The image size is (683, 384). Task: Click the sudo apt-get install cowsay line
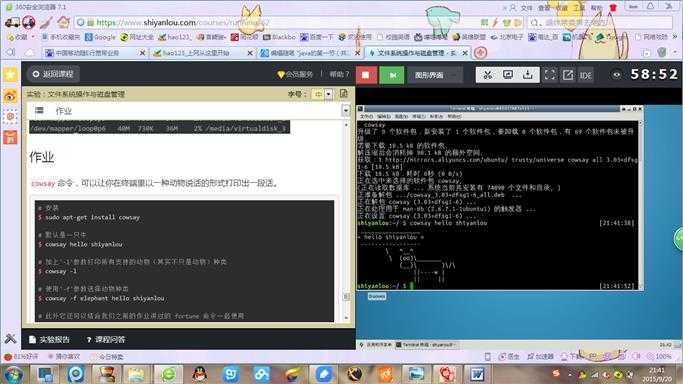click(90, 217)
